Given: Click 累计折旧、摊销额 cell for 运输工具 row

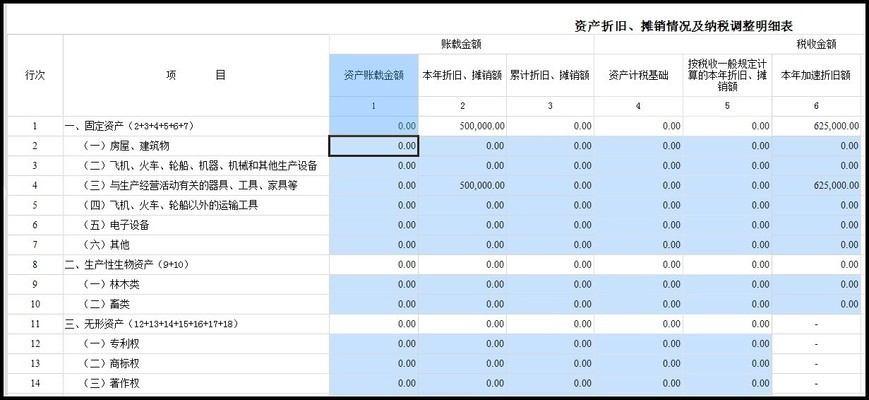Looking at the screenshot, I should pos(550,206).
